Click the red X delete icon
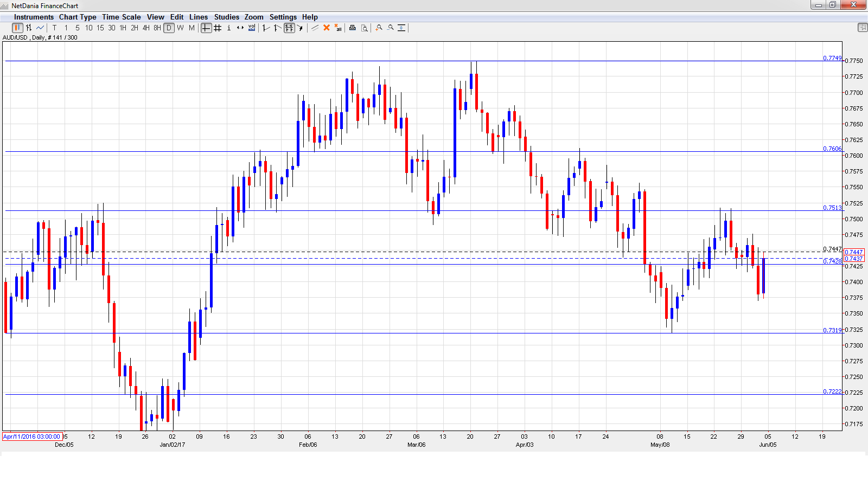Image resolution: width=868 pixels, height=488 pixels. pyautogui.click(x=327, y=28)
